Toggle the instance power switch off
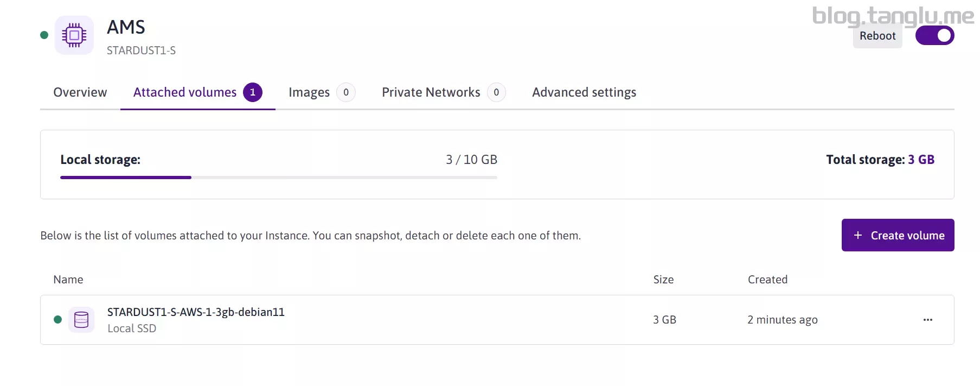 934,36
